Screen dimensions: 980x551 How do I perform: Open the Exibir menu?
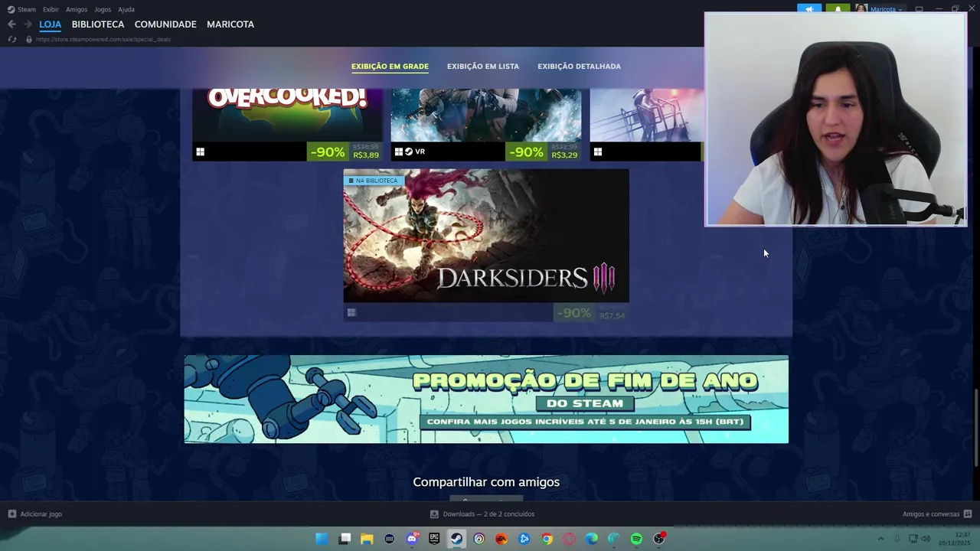[51, 9]
